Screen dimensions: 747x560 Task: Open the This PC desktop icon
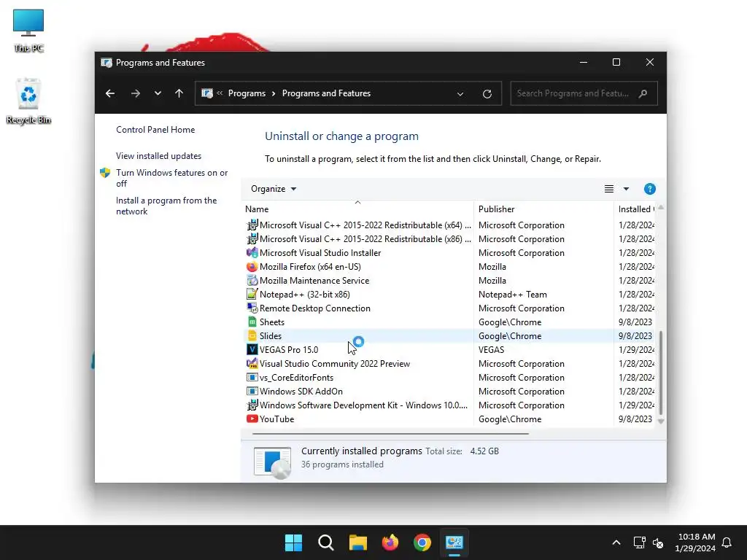pos(28,31)
